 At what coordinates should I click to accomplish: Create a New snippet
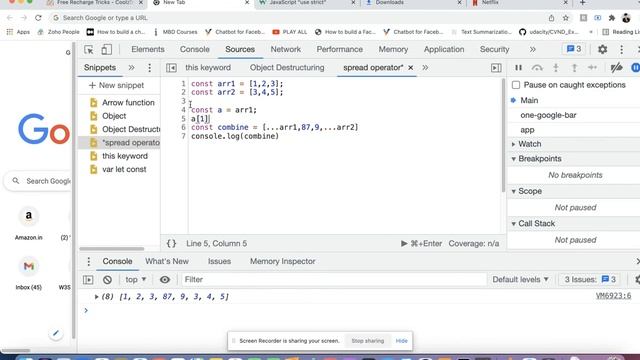pyautogui.click(x=116, y=85)
